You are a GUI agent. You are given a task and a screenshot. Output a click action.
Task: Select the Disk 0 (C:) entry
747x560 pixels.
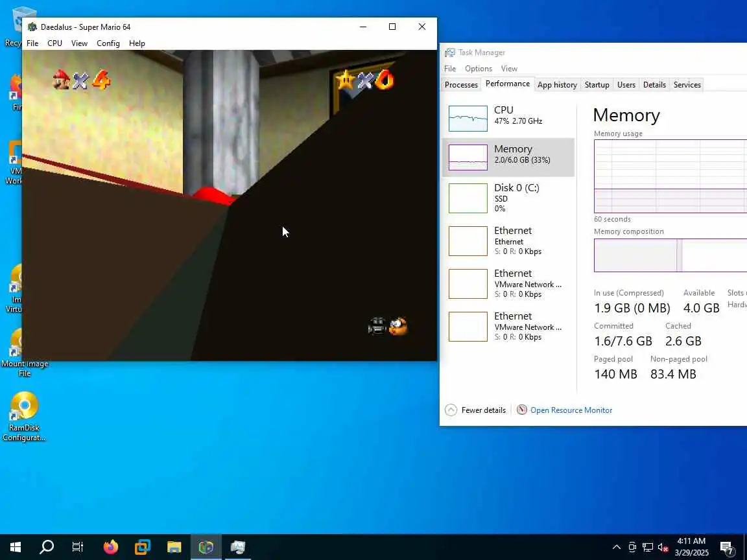[x=508, y=198]
